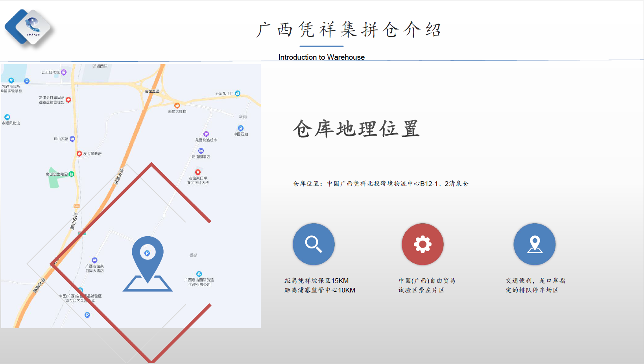The width and height of the screenshot is (644, 364).
Task: Click the blue magnifying glass search circle icon
Action: pyautogui.click(x=314, y=244)
